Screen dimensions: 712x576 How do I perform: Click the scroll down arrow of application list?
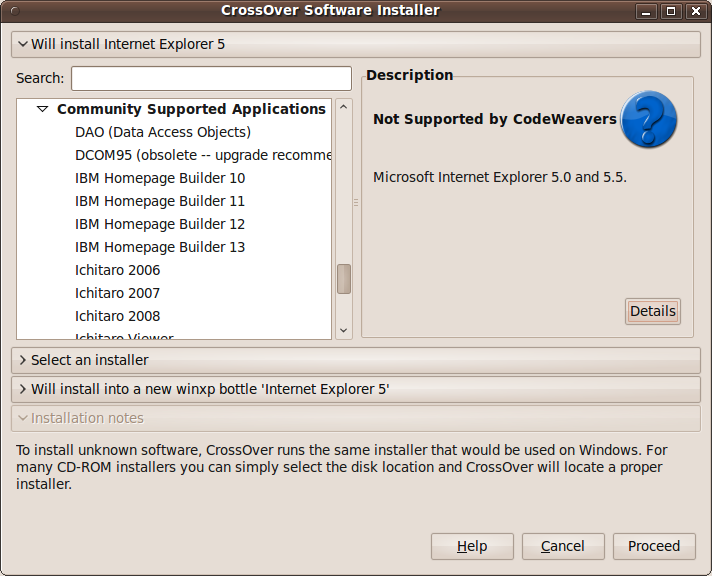click(344, 330)
